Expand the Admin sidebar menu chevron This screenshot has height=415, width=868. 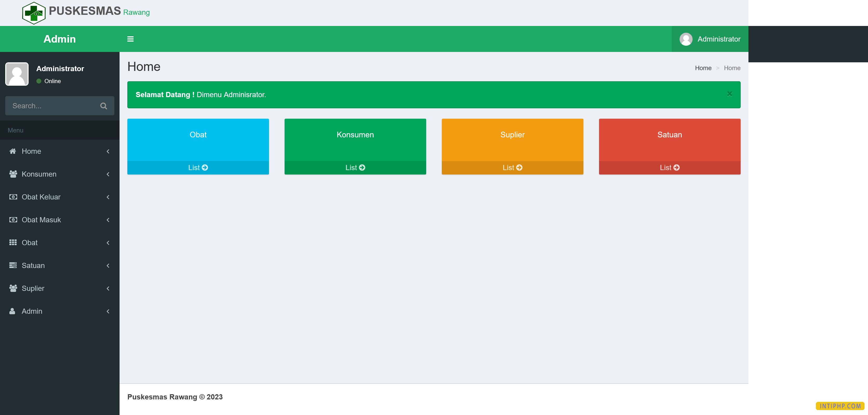point(108,311)
